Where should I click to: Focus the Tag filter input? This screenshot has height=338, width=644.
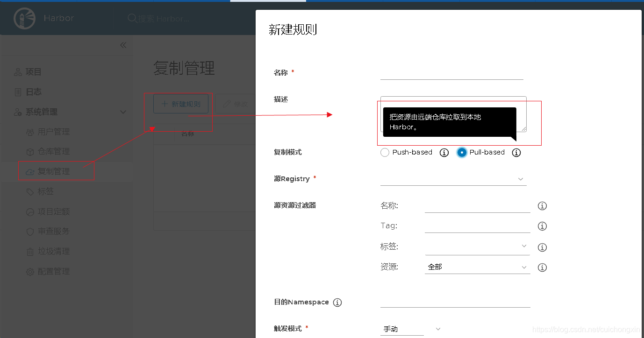point(477,226)
